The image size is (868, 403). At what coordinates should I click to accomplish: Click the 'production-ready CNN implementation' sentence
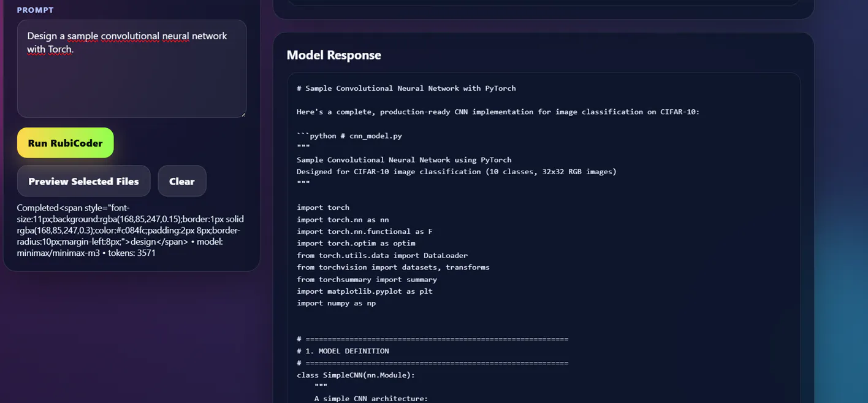498,112
